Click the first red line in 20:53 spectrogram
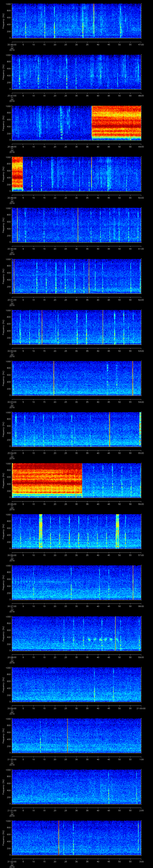 [x=53, y=378]
